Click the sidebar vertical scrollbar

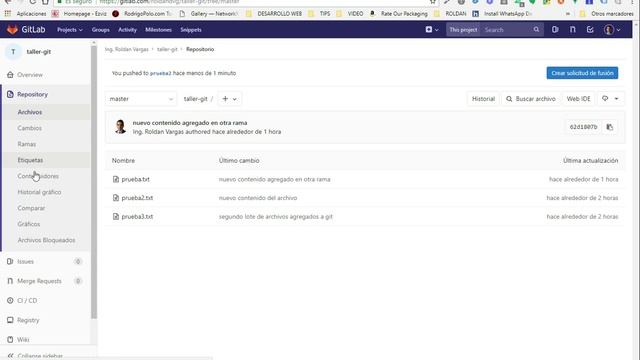[94, 182]
